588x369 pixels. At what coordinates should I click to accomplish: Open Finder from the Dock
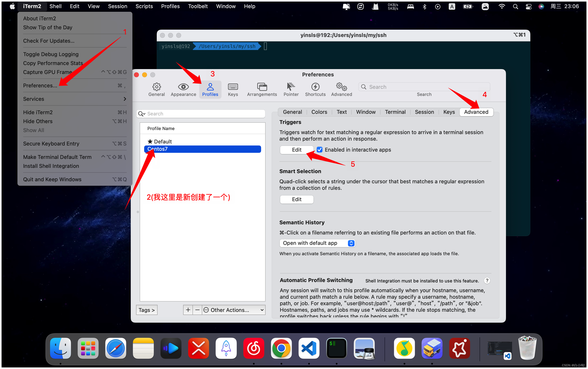coord(61,348)
